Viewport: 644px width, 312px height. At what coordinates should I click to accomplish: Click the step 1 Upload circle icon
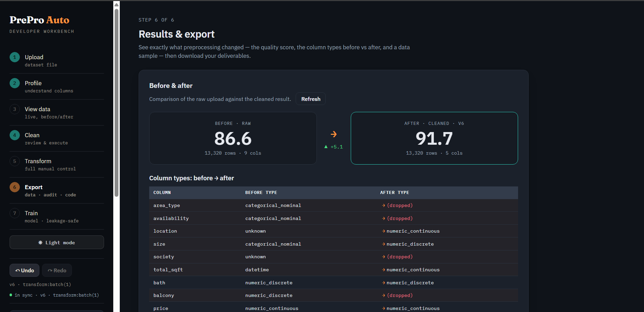point(15,57)
